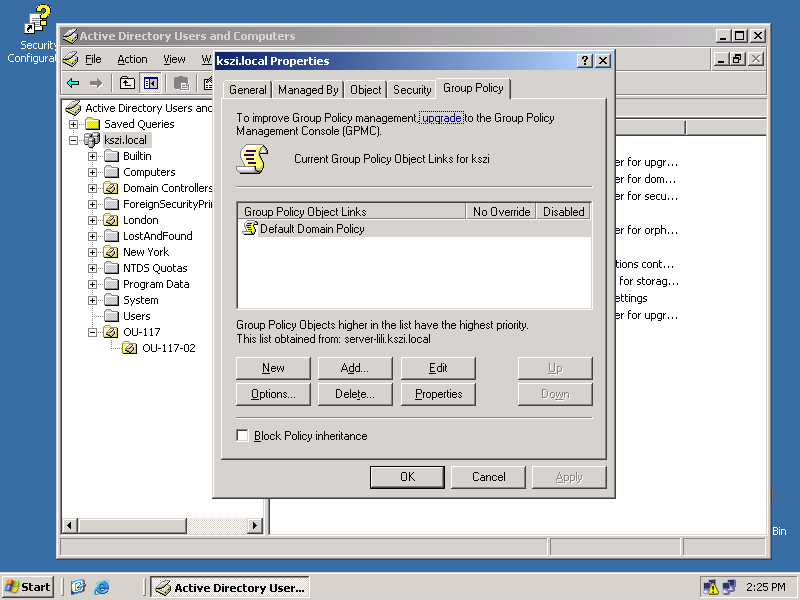Click the kszi.local domain icon in the tree

pyautogui.click(x=92, y=140)
